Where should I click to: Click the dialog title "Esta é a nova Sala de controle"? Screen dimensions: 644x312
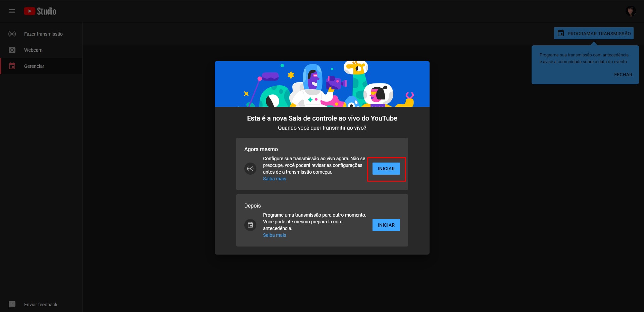point(322,118)
